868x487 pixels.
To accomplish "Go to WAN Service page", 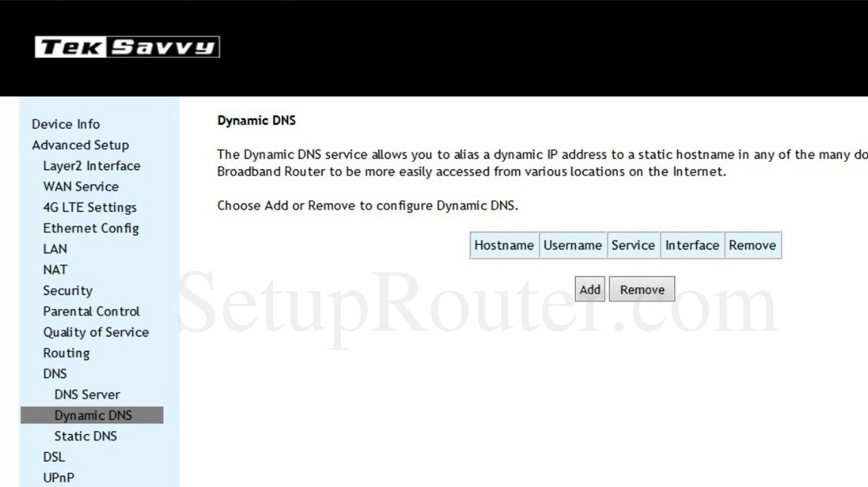I will pyautogui.click(x=80, y=186).
